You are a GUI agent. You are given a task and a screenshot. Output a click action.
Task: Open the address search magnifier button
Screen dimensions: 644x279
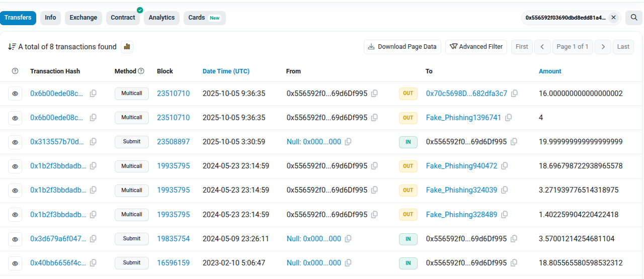pyautogui.click(x=633, y=18)
